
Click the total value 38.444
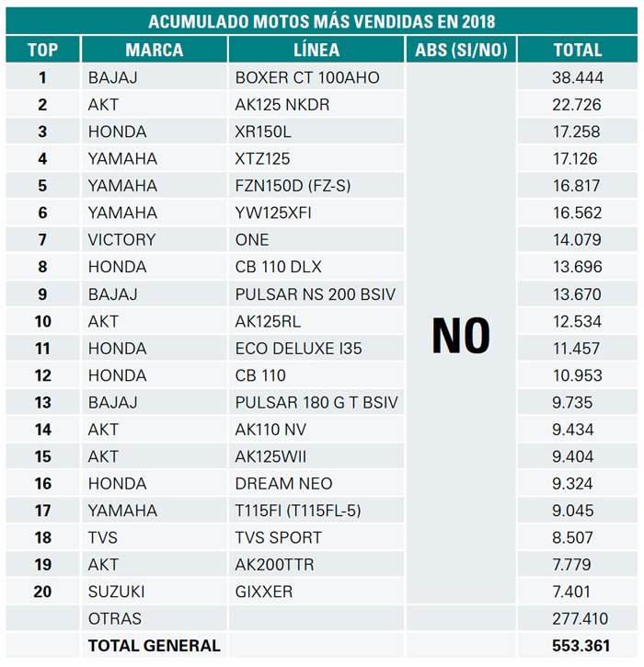(x=578, y=77)
